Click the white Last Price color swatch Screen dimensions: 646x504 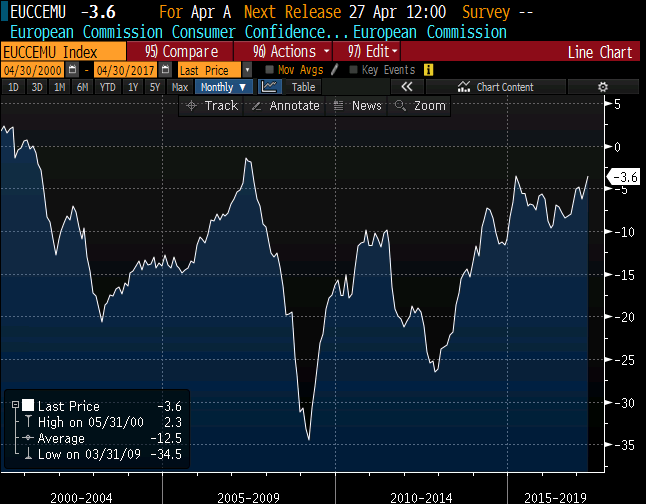pyautogui.click(x=28, y=405)
